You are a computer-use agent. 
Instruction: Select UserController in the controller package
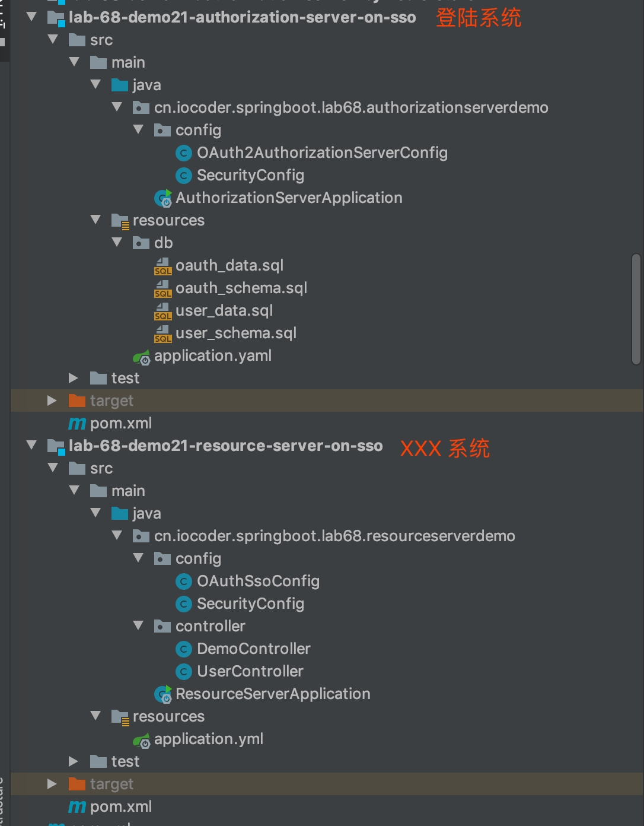point(250,671)
